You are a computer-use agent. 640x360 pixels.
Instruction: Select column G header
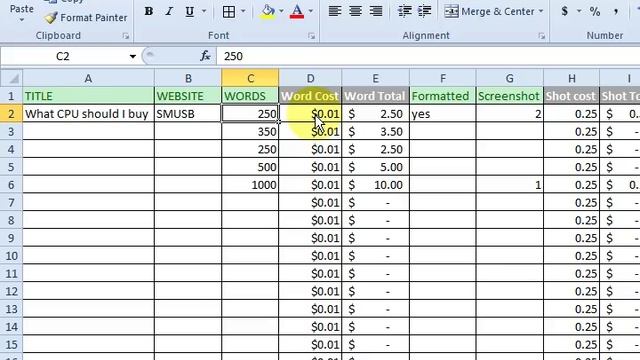tap(509, 78)
